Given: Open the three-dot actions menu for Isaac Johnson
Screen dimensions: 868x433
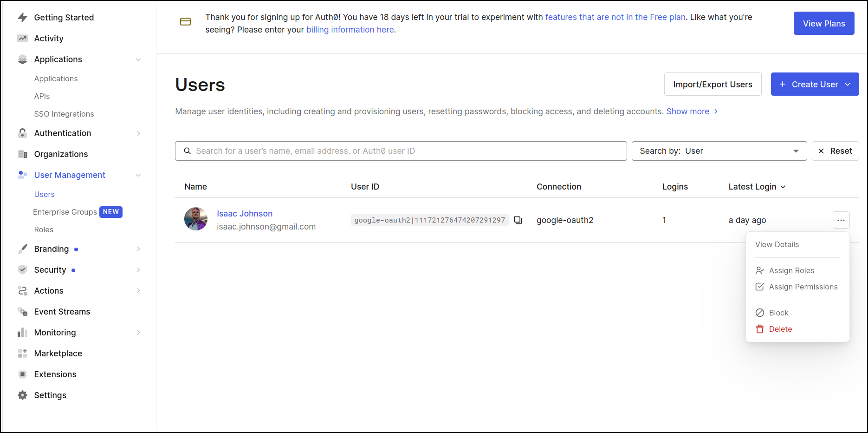Looking at the screenshot, I should tap(841, 220).
